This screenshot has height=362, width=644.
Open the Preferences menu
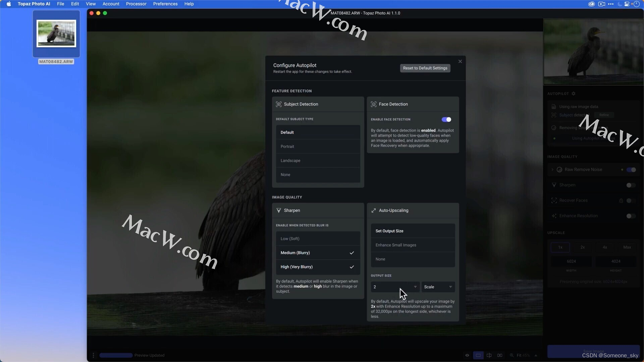pyautogui.click(x=165, y=4)
